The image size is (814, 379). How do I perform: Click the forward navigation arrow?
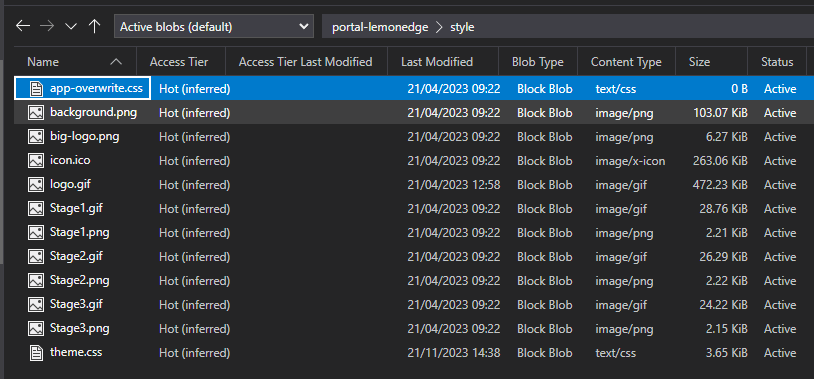tap(47, 26)
